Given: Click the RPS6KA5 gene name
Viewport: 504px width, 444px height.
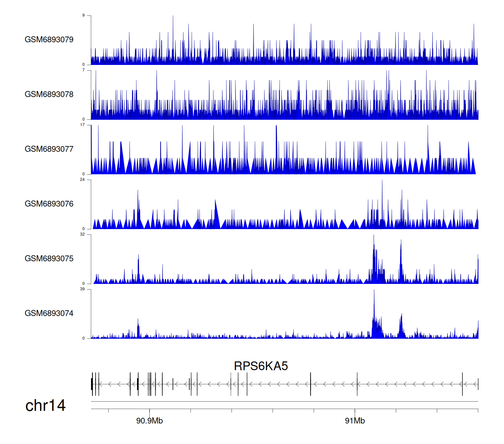Looking at the screenshot, I should [261, 366].
